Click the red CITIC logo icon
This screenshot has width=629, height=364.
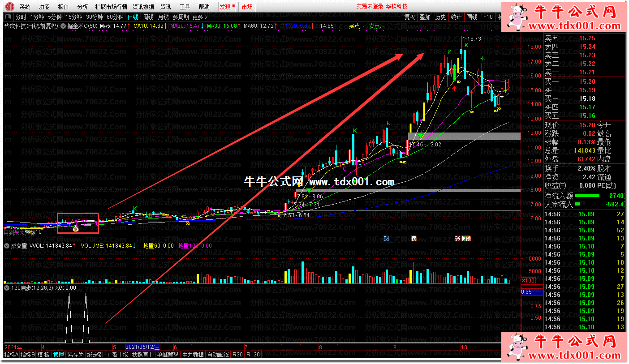coord(9,7)
